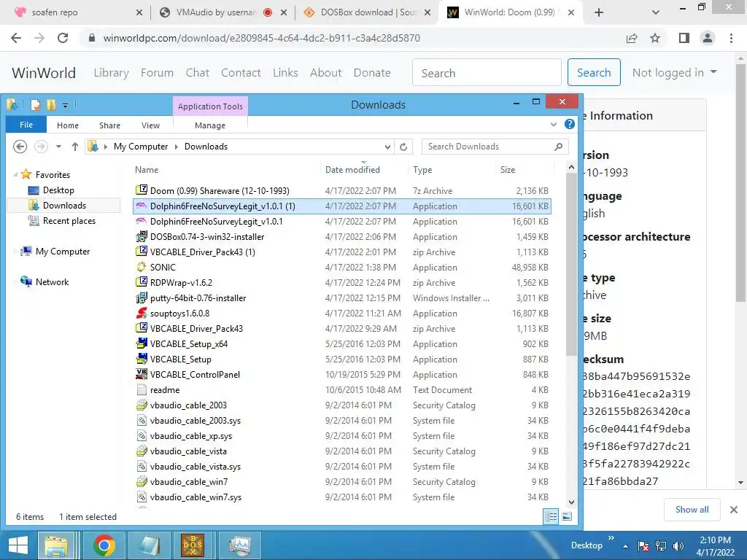Screen dimensions: 747x560
Task: Open the Share ribbon tab
Action: pos(109,125)
